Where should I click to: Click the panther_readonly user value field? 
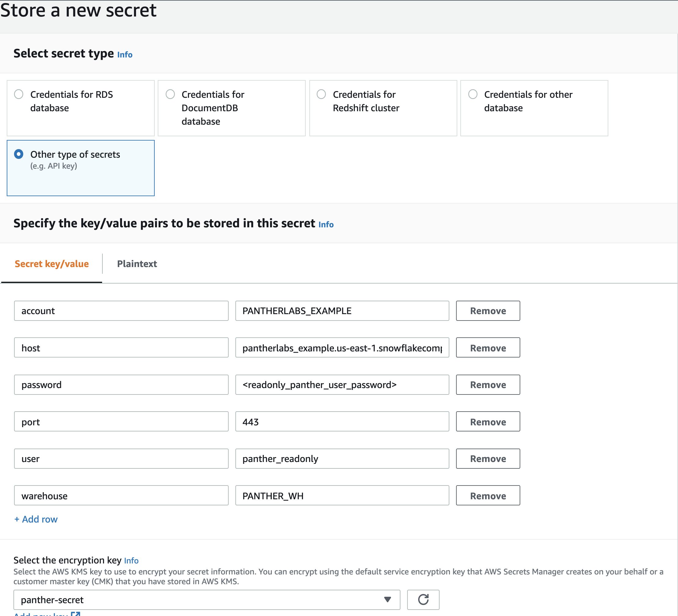(342, 458)
